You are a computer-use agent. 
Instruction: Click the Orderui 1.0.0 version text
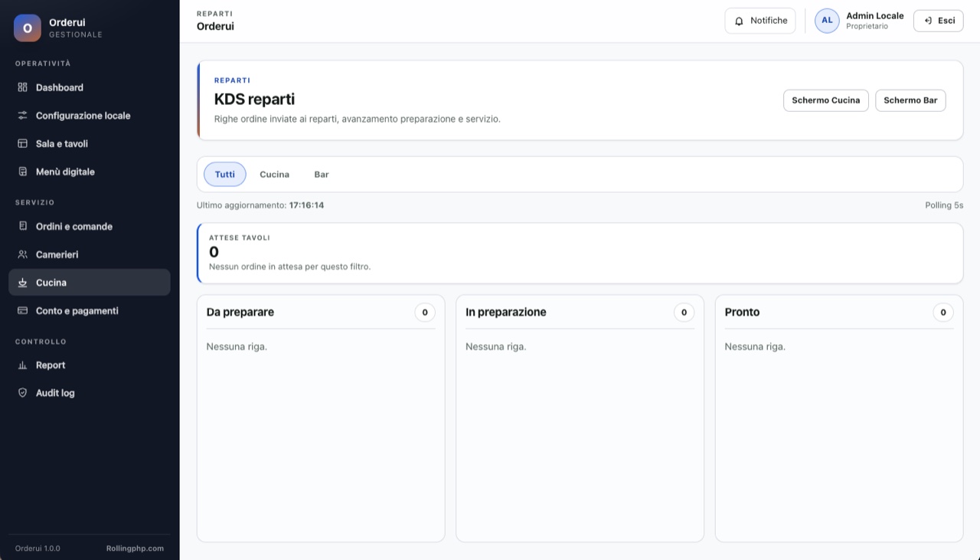pos(38,549)
